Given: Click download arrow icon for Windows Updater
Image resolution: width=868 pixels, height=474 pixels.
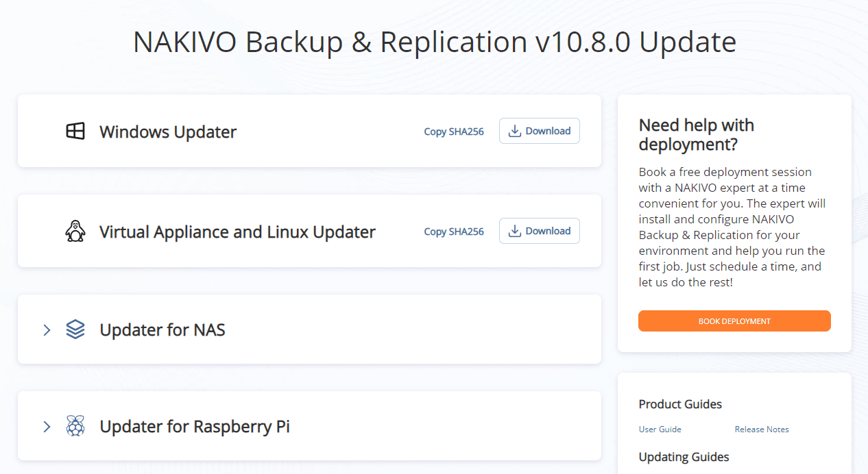Looking at the screenshot, I should tap(515, 131).
